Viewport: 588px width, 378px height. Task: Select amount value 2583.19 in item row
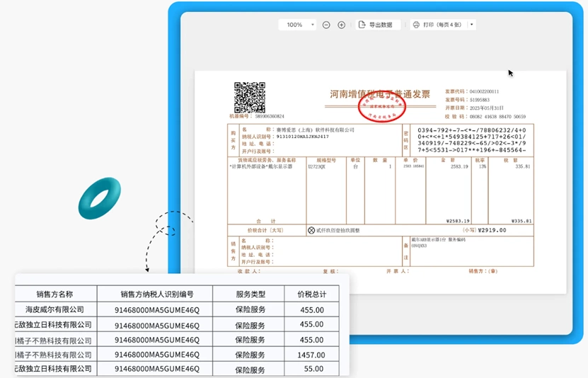pos(459,166)
